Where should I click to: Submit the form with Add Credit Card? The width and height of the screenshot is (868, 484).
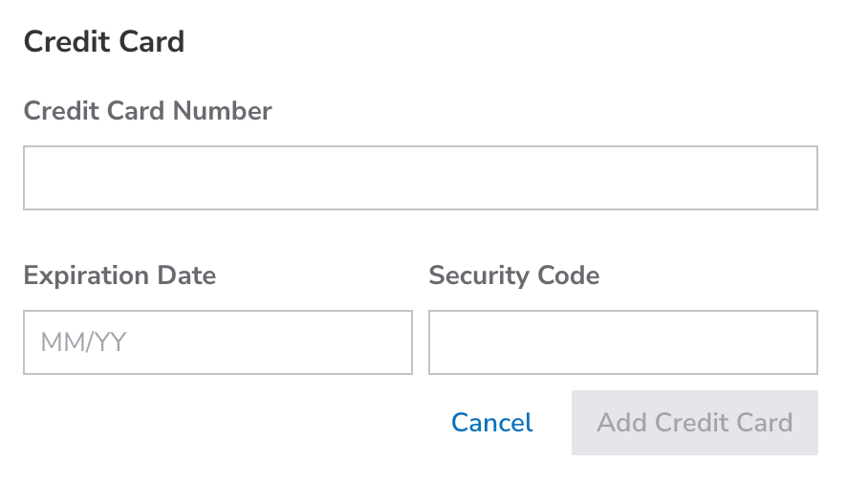click(694, 423)
